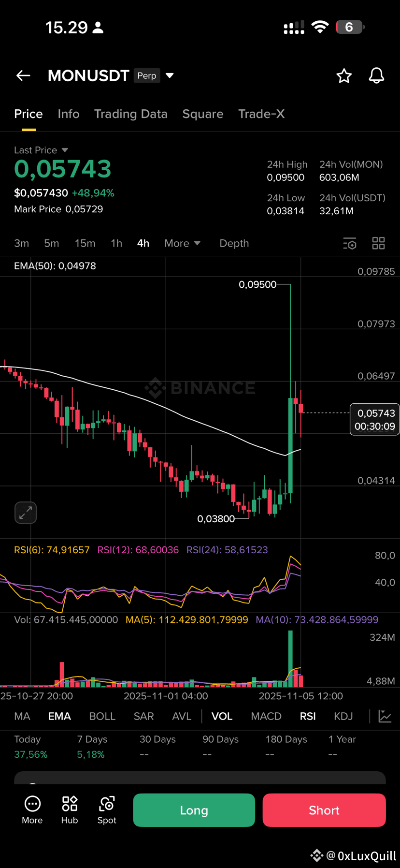Tap the Long button

[194, 810]
